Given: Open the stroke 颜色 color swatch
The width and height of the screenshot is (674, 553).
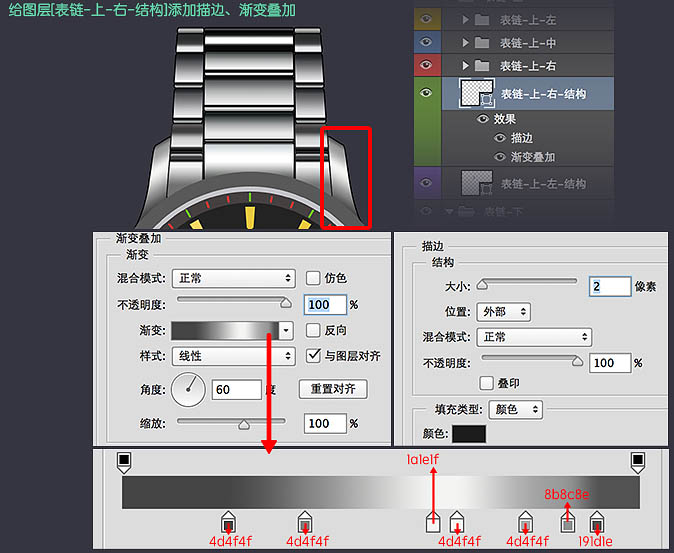Looking at the screenshot, I should pos(469,434).
